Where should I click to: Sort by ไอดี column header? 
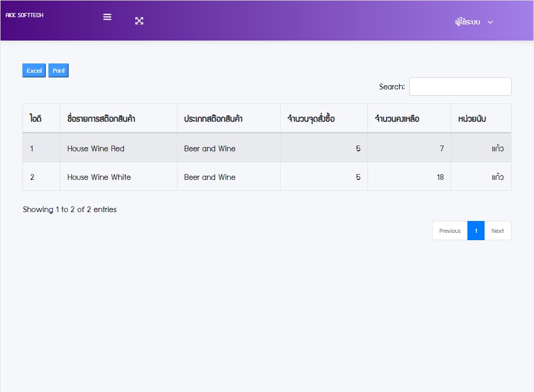[35, 119]
